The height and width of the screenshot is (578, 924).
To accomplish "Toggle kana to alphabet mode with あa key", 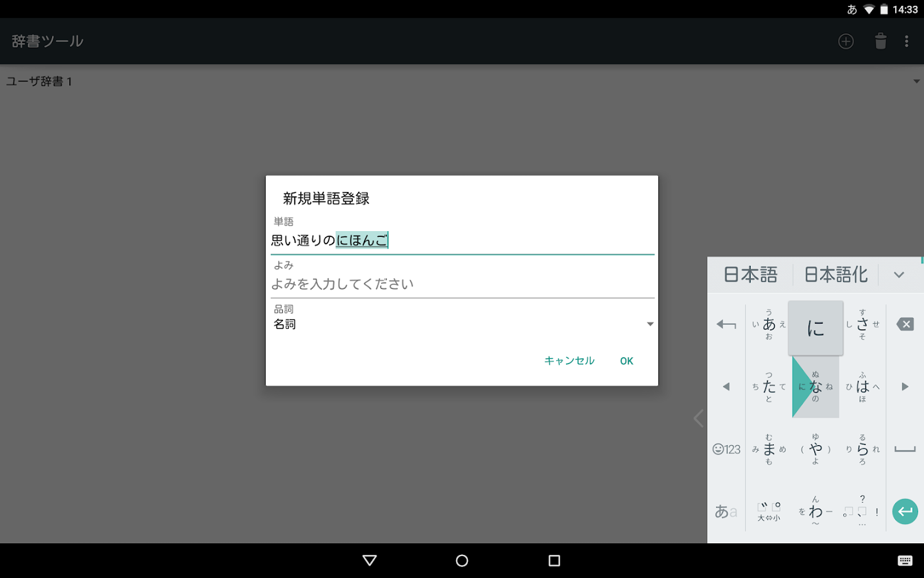I will (726, 511).
